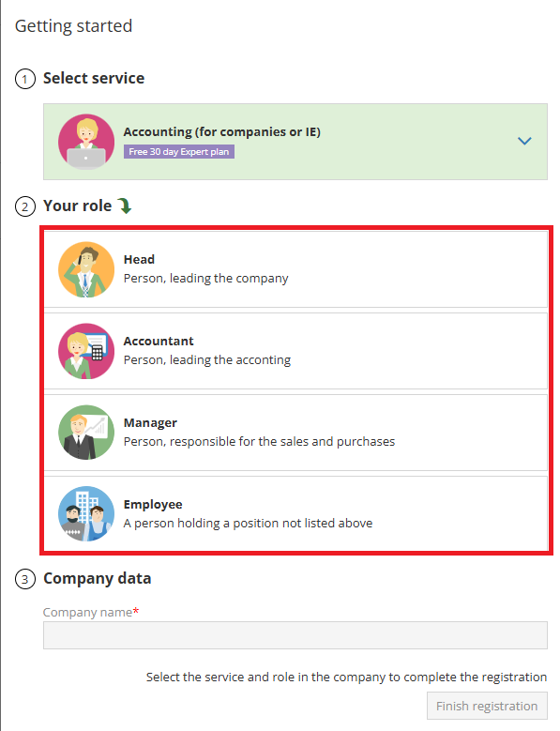Click the registration completion hint text
Viewport: 560px width, 731px height.
coord(346,677)
